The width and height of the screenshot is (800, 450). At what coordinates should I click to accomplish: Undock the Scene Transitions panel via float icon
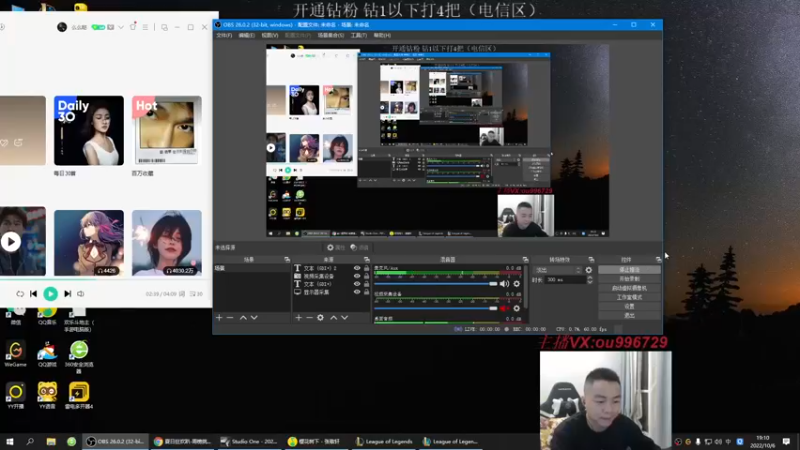591,260
